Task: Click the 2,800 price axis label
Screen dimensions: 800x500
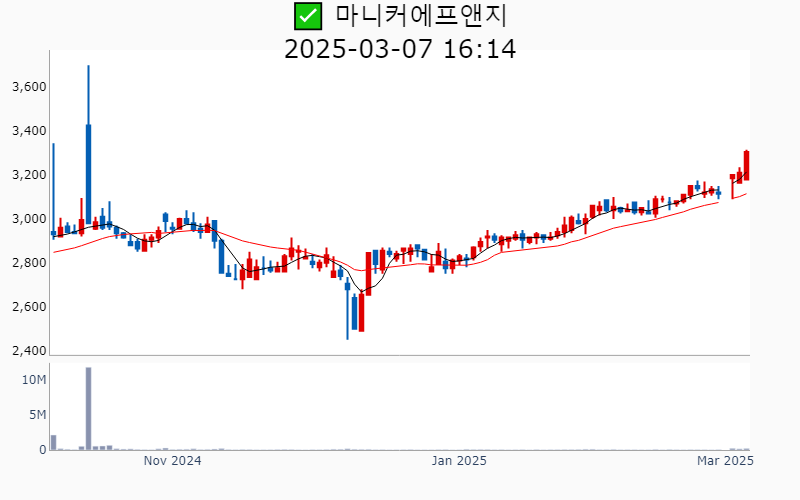Action: 29,263
